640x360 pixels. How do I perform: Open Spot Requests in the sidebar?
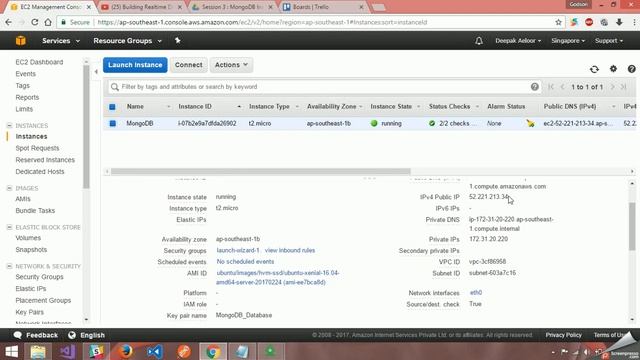click(x=37, y=148)
